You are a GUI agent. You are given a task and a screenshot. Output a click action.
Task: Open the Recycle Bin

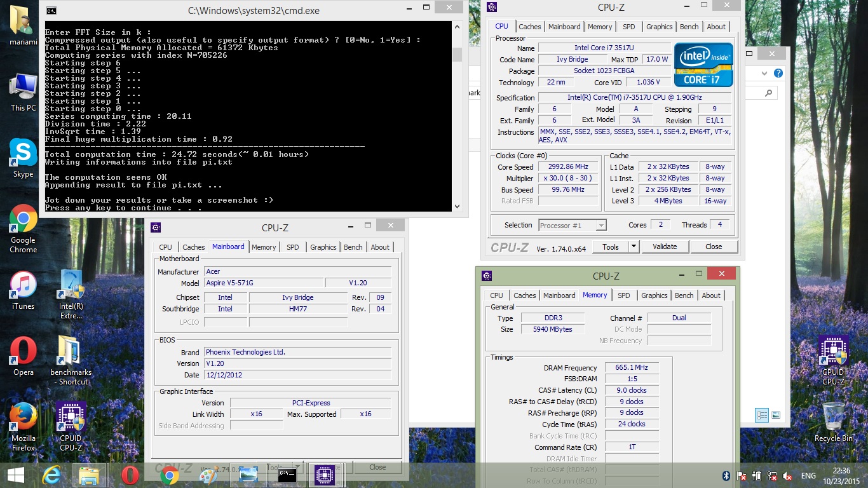click(833, 423)
